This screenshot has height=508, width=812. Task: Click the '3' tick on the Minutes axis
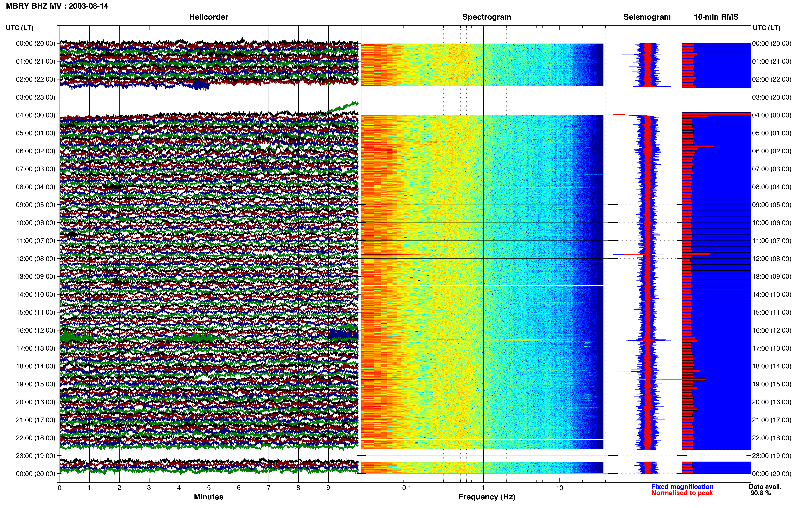[x=149, y=488]
